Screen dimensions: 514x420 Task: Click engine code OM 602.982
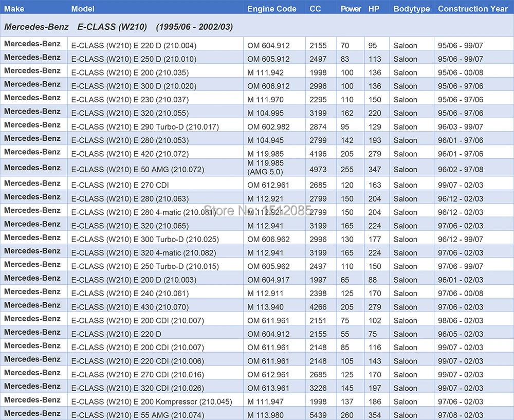[x=268, y=126]
